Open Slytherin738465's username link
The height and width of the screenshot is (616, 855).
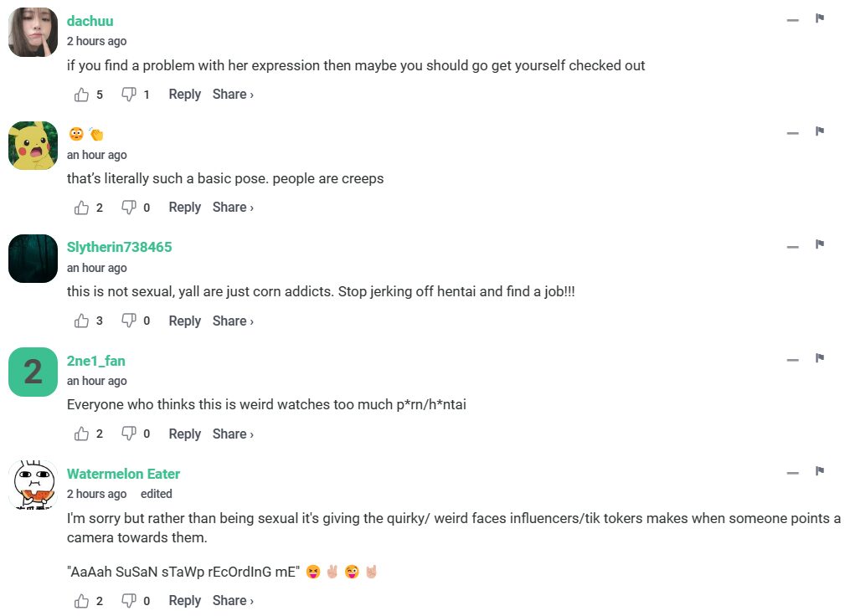119,247
